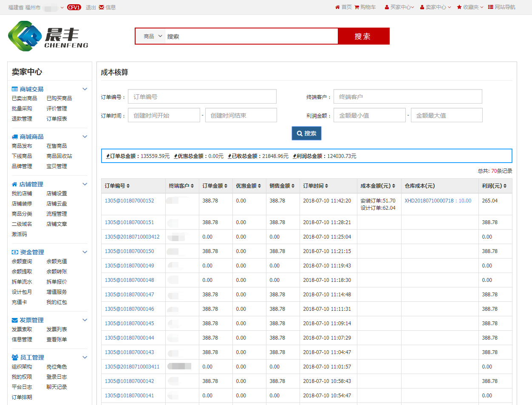
Task: Click the home icon in top bar
Action: [x=337, y=7]
